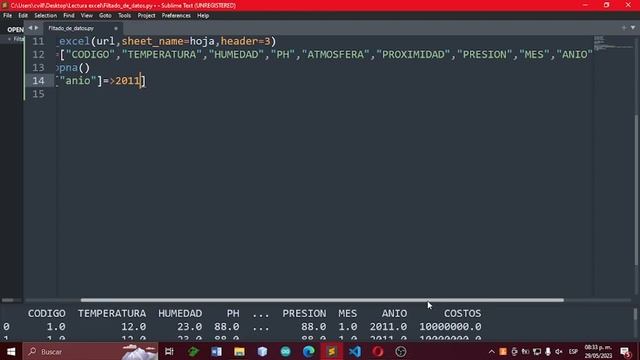Open the green app taskbar icon
Viewport: 640px width, 360px height.
click(x=193, y=351)
